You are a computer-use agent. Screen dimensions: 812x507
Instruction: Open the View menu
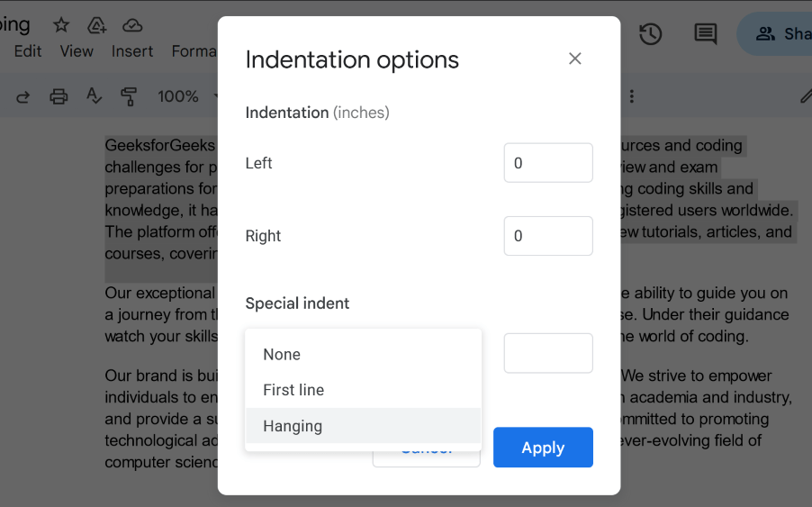click(x=77, y=51)
